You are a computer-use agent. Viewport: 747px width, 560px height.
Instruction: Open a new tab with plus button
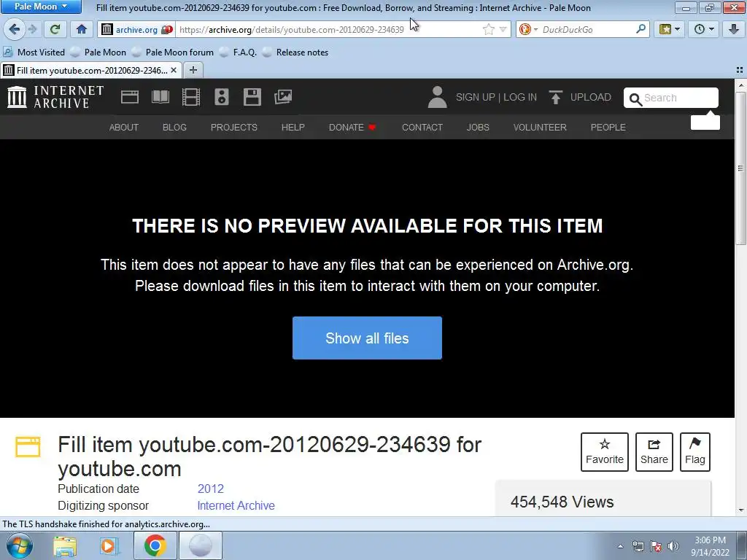click(x=193, y=71)
